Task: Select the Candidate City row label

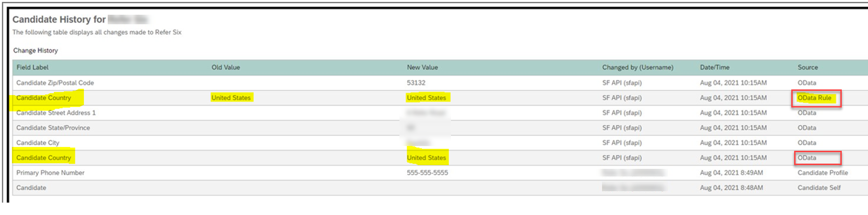Action: 38,143
